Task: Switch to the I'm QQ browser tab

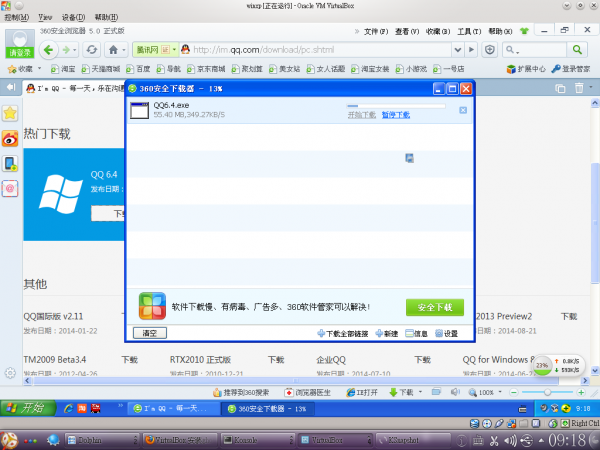Action: tap(75, 88)
